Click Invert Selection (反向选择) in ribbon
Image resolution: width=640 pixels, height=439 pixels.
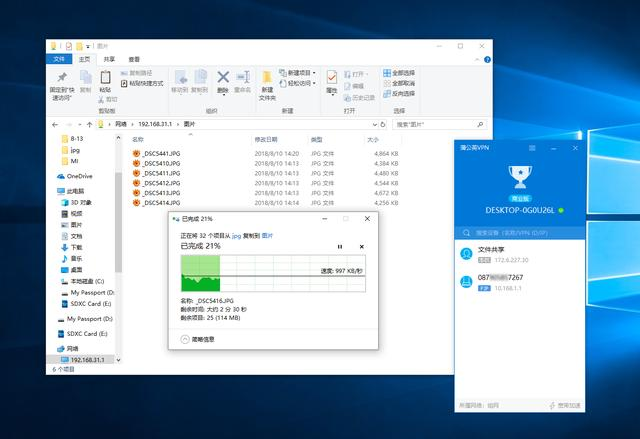(x=402, y=93)
